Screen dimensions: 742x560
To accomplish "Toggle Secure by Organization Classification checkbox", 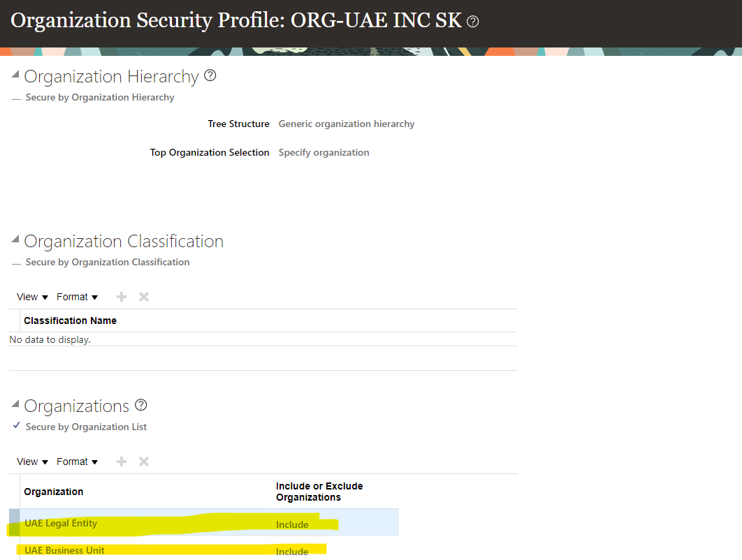I will tap(17, 263).
